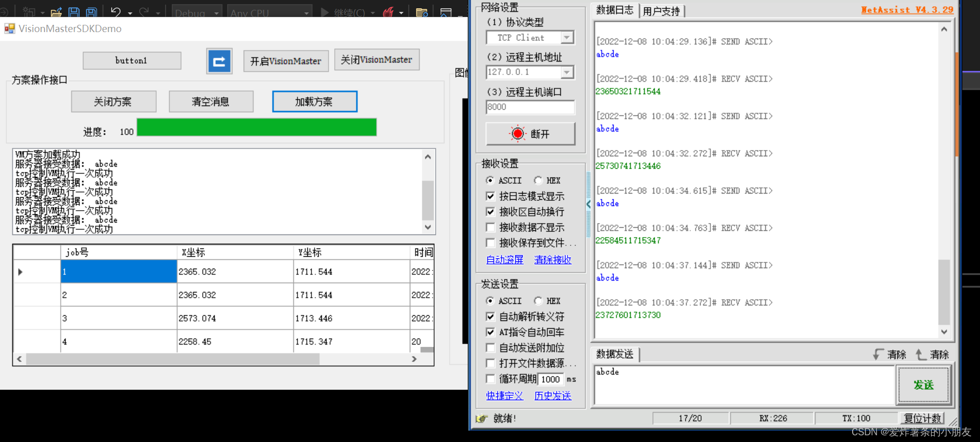The width and height of the screenshot is (980, 442).
Task: Click the 断开 disconnect button
Action: pos(530,134)
